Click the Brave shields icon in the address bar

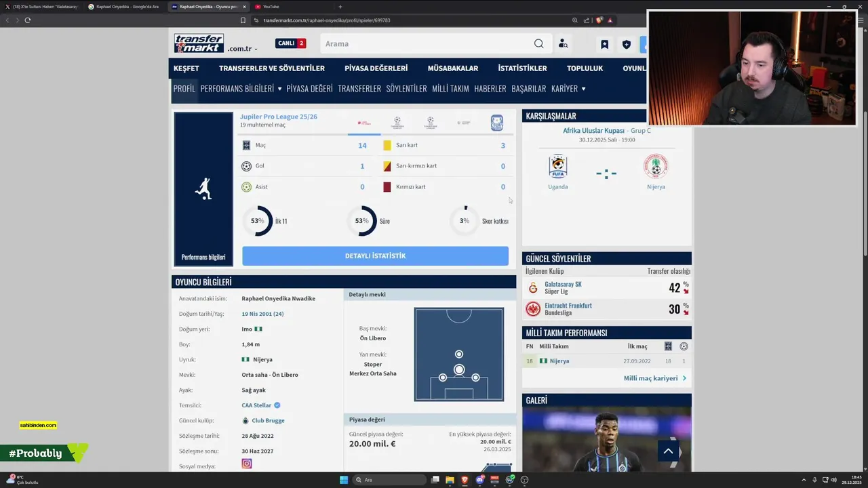pos(600,20)
